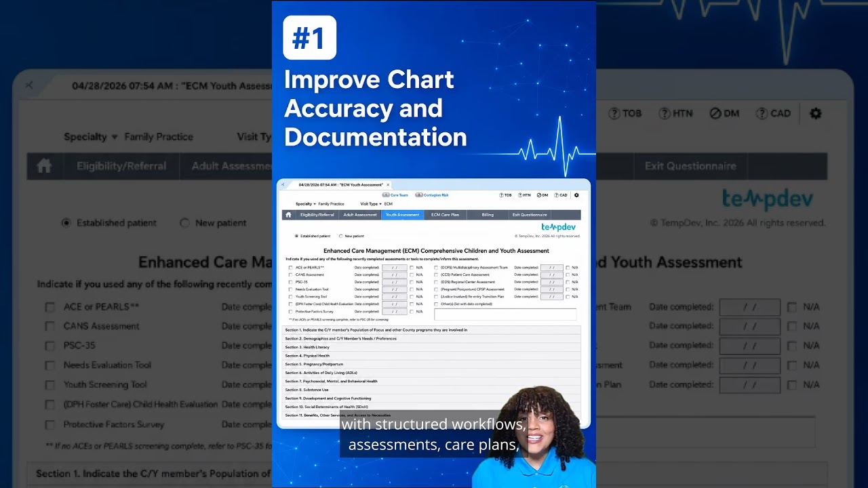This screenshot has width=868, height=488.
Task: Click the home icon in the centered form
Action: [288, 215]
